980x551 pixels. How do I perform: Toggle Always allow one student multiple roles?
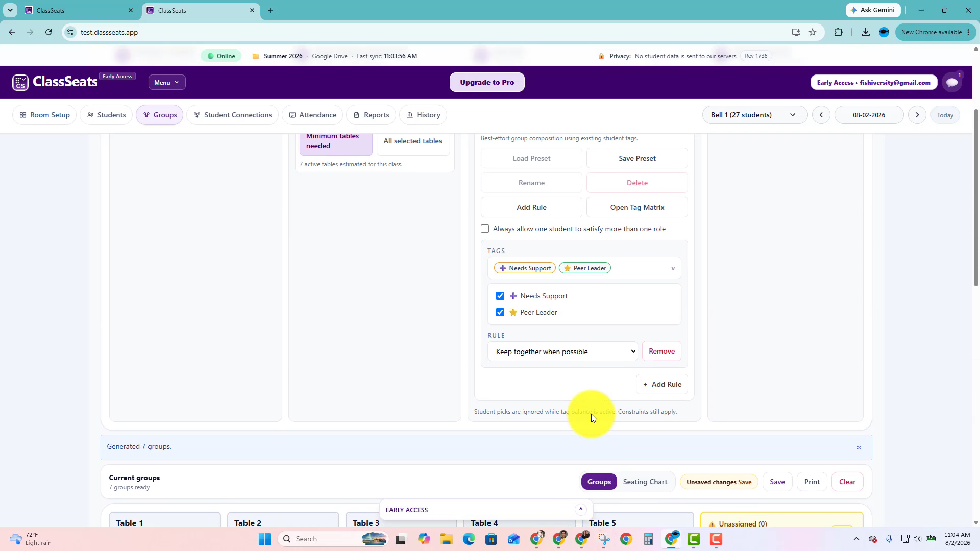point(485,229)
